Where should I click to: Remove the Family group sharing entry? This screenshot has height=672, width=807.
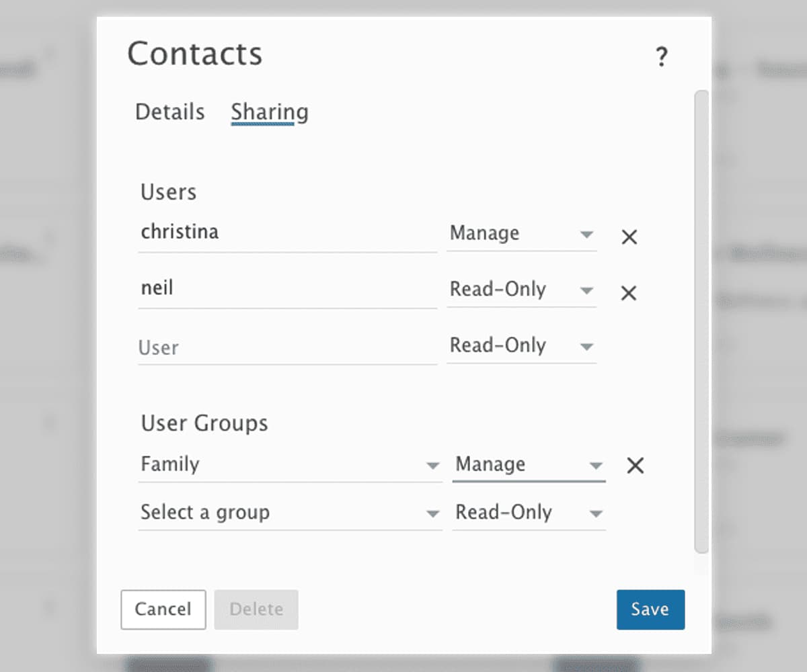point(634,465)
